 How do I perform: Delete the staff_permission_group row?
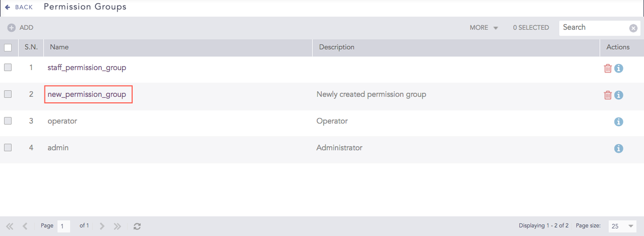[608, 68]
